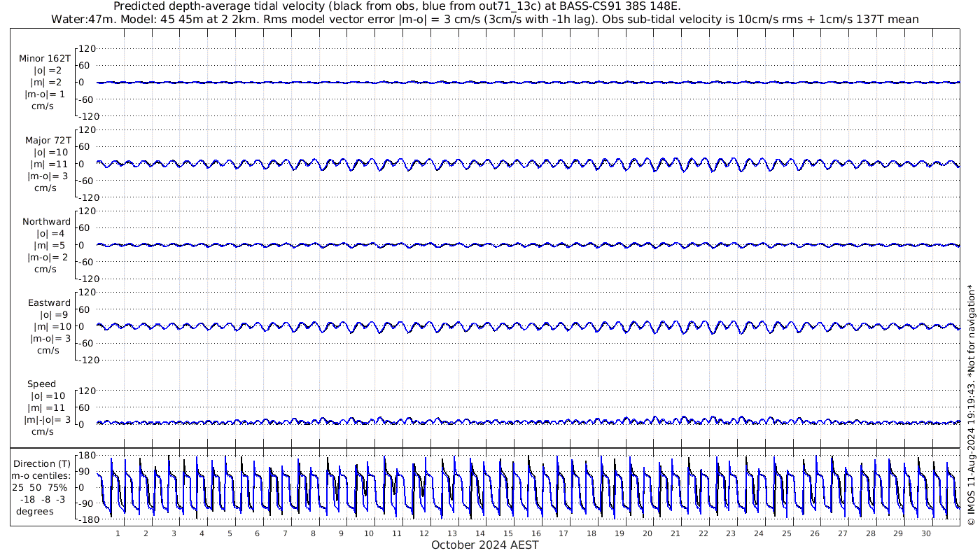Click day tick label '5' on x-axis
This screenshot has height=560, width=980.
pyautogui.click(x=229, y=533)
